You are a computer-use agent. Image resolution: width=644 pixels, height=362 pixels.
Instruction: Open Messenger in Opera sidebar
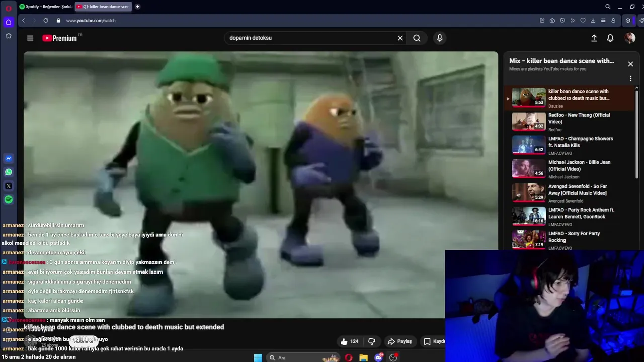pyautogui.click(x=8, y=159)
